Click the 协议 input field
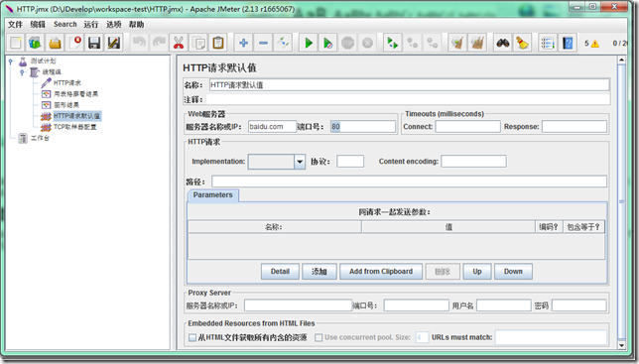This screenshot has height=364, width=639. pyautogui.click(x=350, y=162)
